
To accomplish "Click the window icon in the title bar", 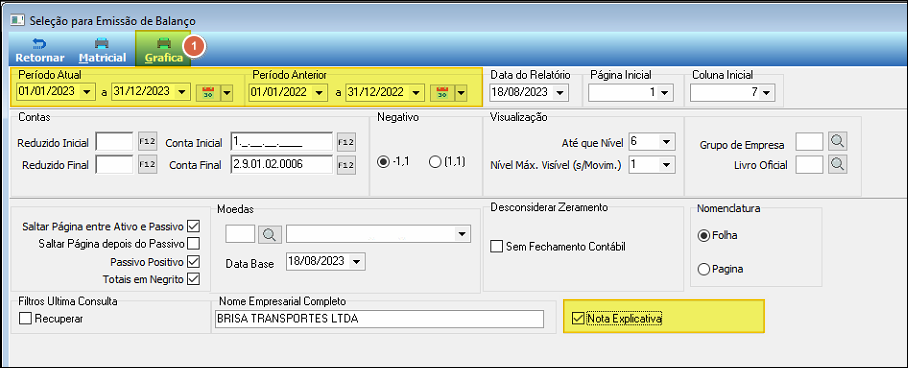I will [x=17, y=20].
